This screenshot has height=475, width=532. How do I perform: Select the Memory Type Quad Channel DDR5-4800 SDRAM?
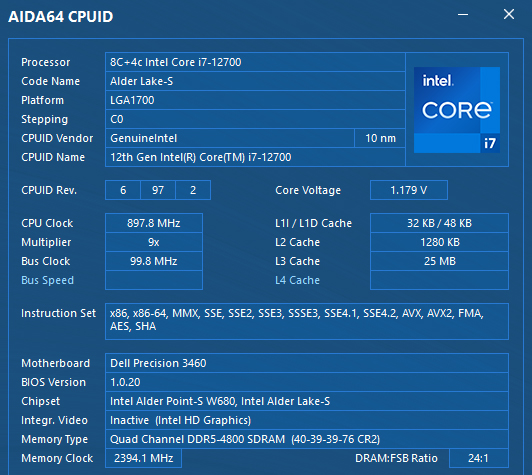click(x=307, y=439)
